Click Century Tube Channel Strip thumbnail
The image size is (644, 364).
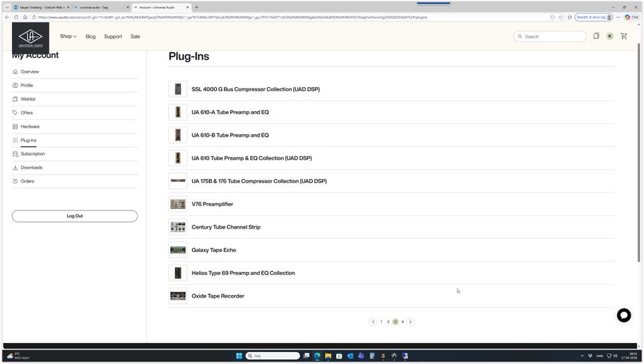pyautogui.click(x=178, y=227)
